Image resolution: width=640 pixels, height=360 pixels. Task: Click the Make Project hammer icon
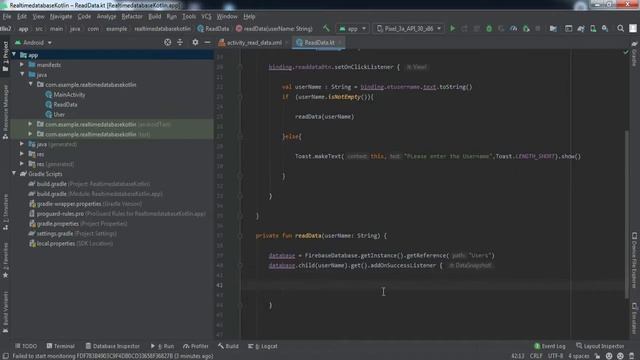pos(326,29)
